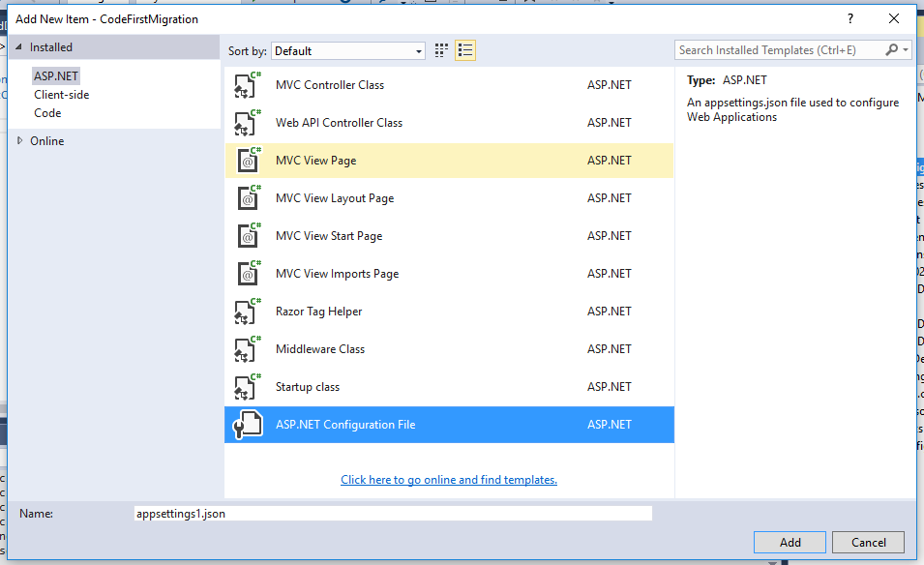924x565 pixels.
Task: Click the MVC View Page template icon
Action: 248,161
